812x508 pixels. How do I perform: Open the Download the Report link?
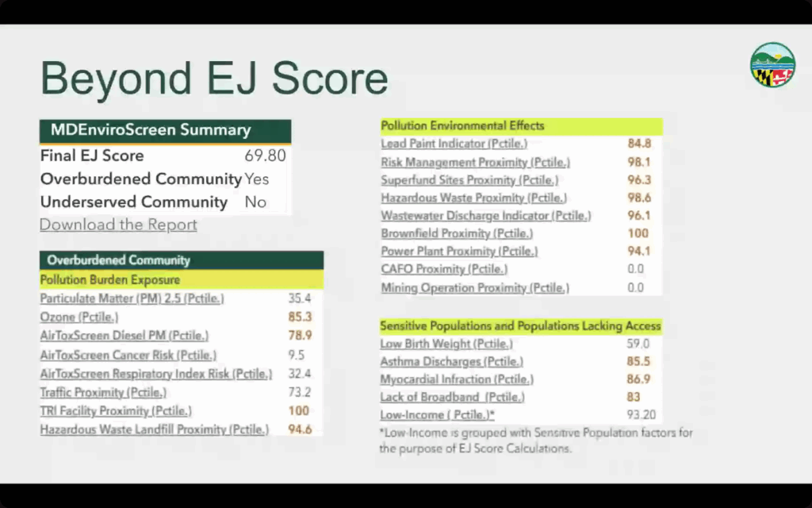point(118,225)
